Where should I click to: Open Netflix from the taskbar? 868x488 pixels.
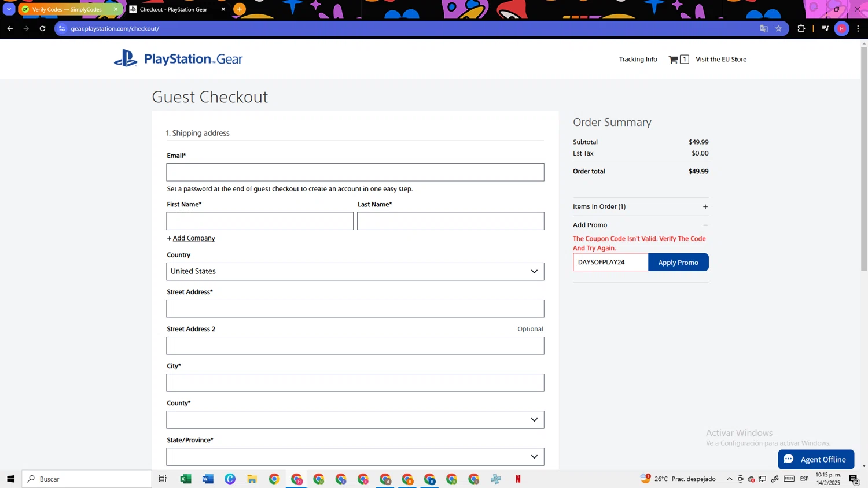[518, 479]
